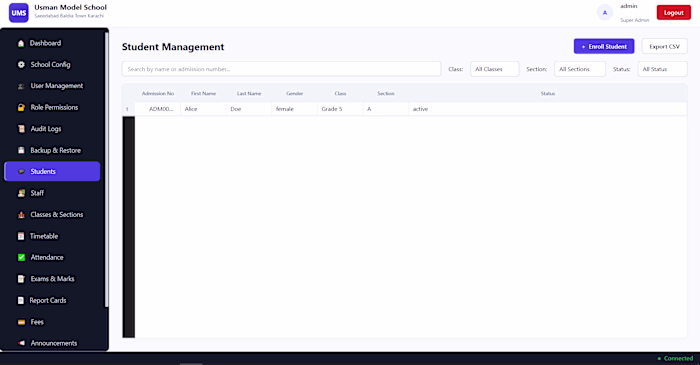
Task: Click the Usman Model School title
Action: pos(71,8)
